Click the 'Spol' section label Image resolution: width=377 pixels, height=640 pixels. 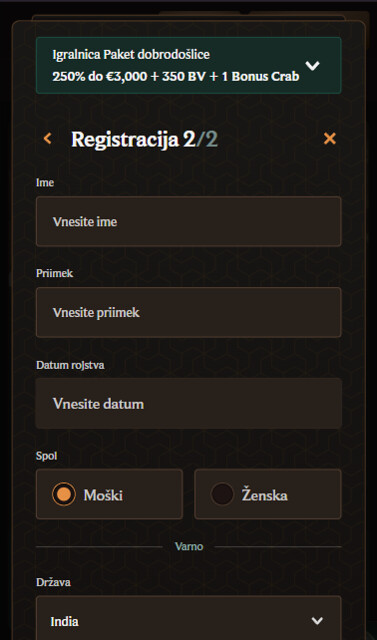click(x=47, y=456)
